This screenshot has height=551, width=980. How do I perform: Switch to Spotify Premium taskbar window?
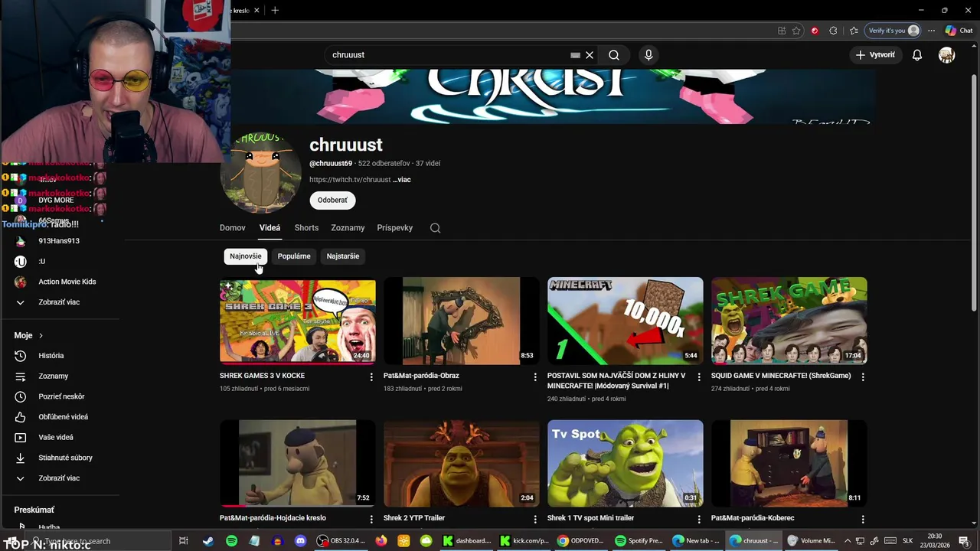pos(640,541)
